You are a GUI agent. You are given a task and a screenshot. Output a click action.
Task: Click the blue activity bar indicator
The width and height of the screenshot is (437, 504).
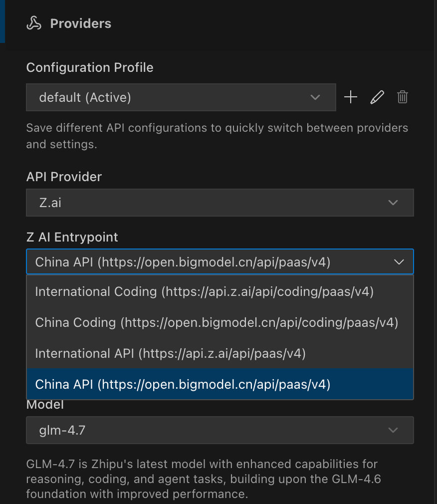coord(2,22)
